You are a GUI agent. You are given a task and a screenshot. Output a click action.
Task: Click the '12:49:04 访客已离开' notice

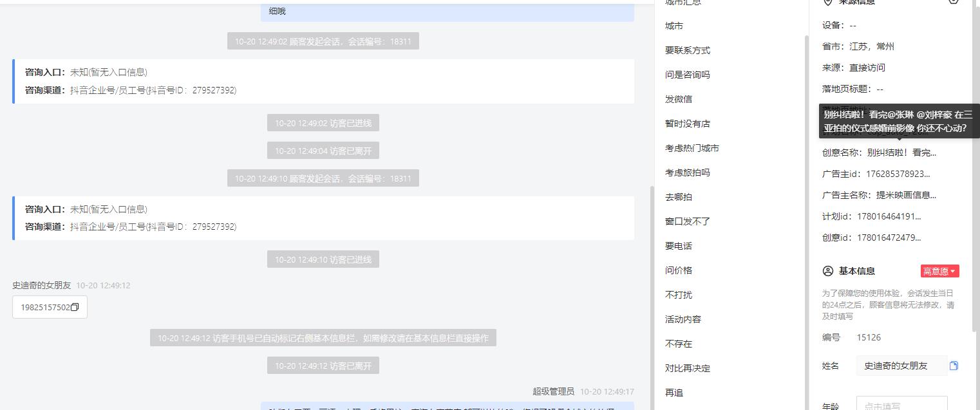tap(323, 151)
